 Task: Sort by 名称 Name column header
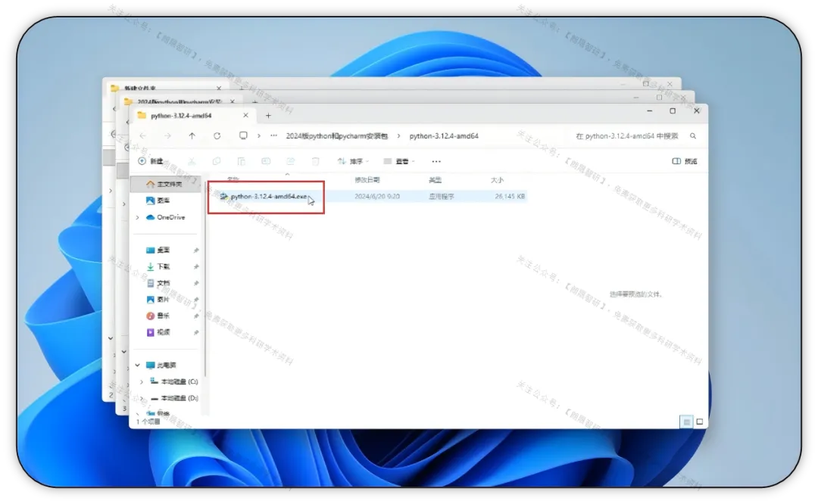(233, 180)
